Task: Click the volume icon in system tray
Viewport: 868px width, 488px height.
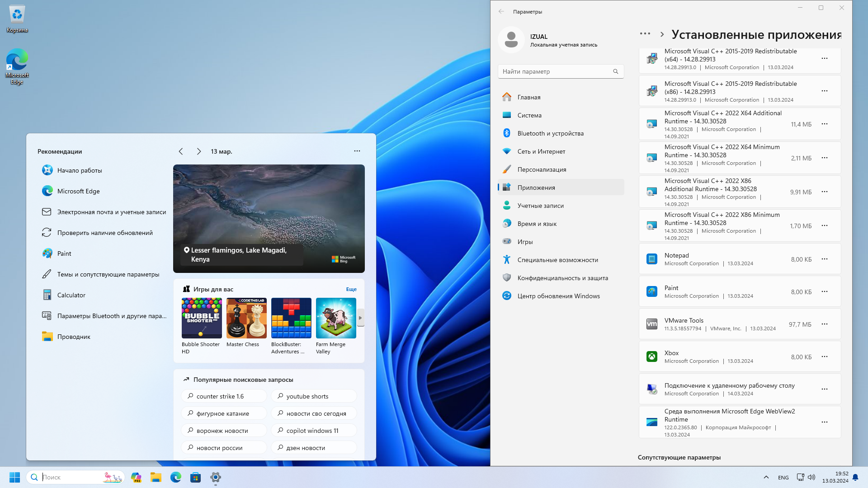Action: click(x=811, y=477)
